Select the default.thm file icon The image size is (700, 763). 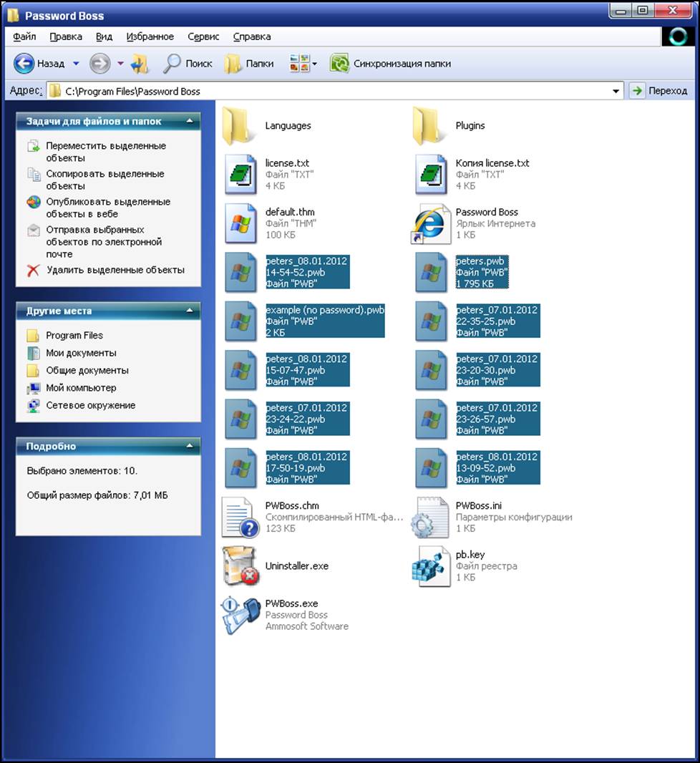coord(240,223)
